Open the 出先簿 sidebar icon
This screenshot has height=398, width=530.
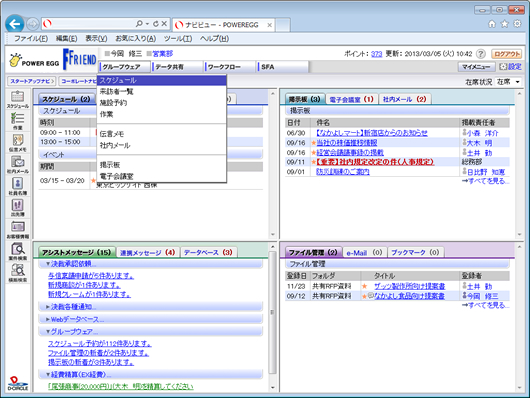pos(18,208)
